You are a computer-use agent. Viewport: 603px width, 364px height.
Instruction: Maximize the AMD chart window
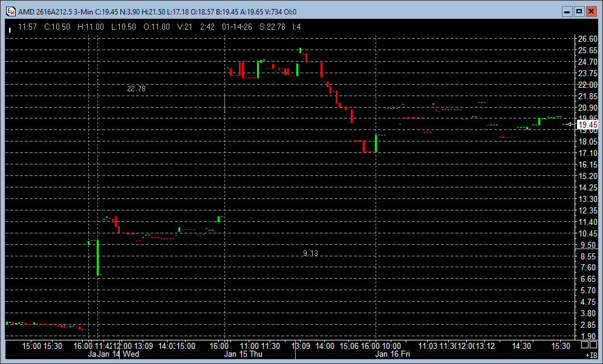coord(579,11)
